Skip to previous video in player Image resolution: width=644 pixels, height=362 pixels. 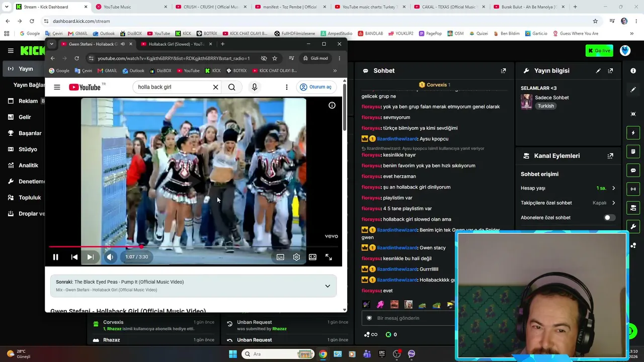click(x=74, y=257)
